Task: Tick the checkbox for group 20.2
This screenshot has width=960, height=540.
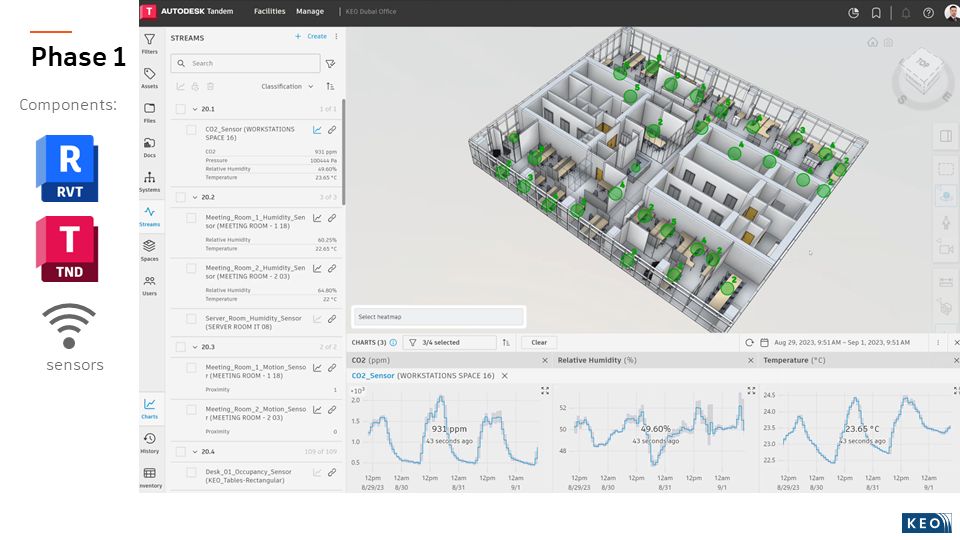Action: (x=181, y=197)
